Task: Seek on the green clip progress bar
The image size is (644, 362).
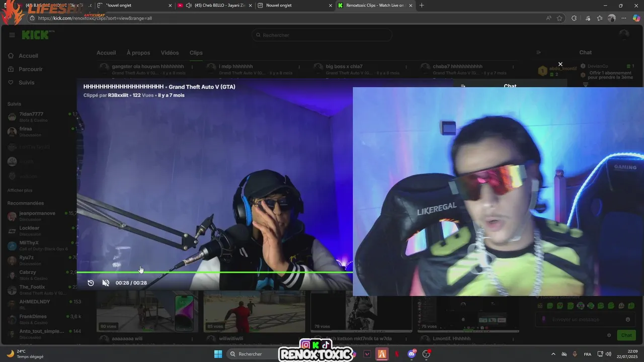Action: [214, 272]
